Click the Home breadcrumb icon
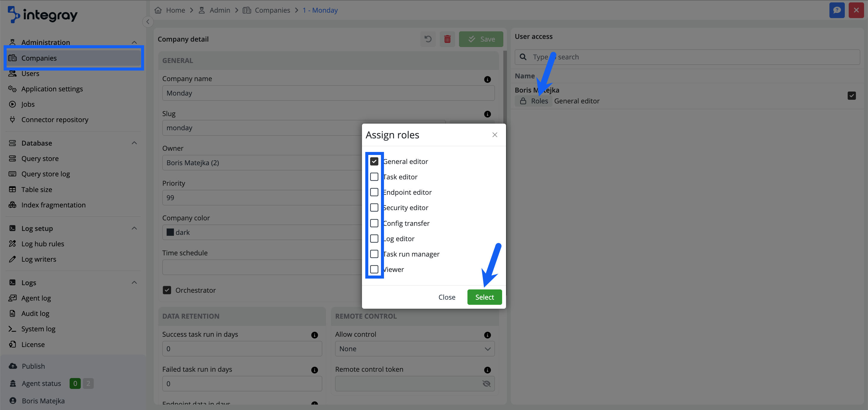The width and height of the screenshot is (868, 410). (x=158, y=10)
